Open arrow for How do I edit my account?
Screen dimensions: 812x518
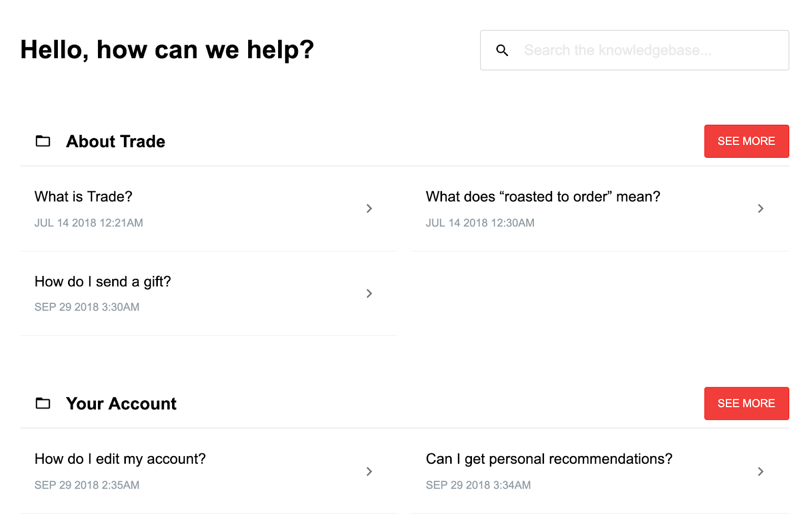tap(369, 471)
